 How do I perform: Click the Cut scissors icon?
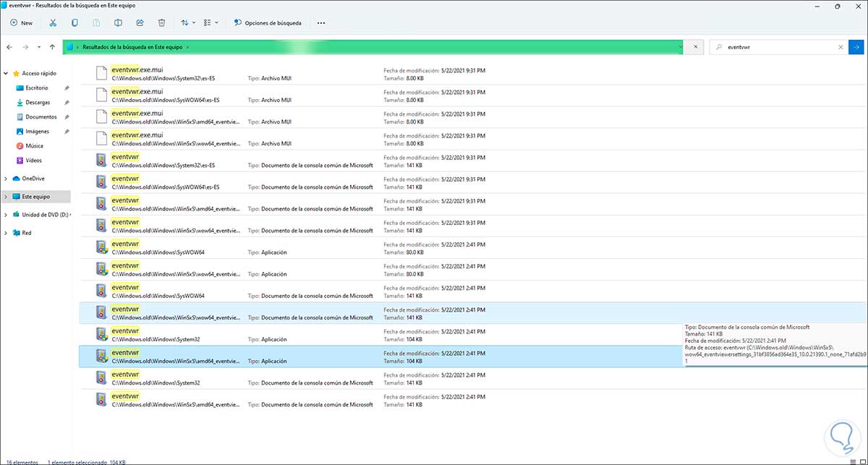coord(53,23)
